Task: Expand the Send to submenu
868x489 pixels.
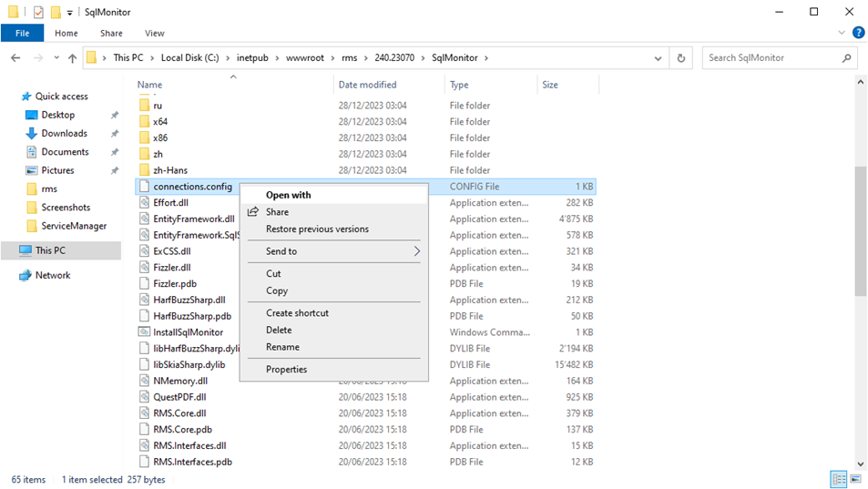Action: [x=333, y=251]
